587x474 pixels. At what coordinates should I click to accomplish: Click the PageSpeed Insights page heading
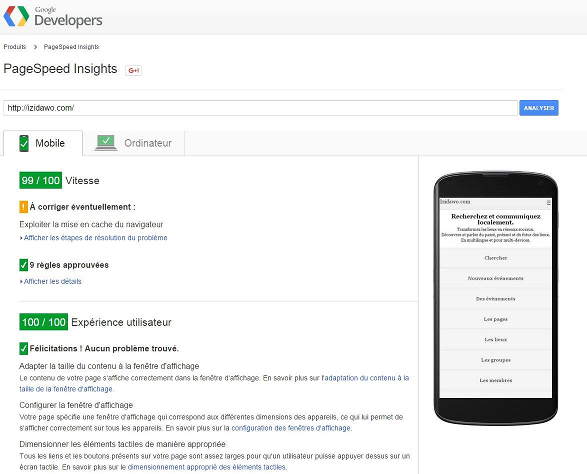60,69
